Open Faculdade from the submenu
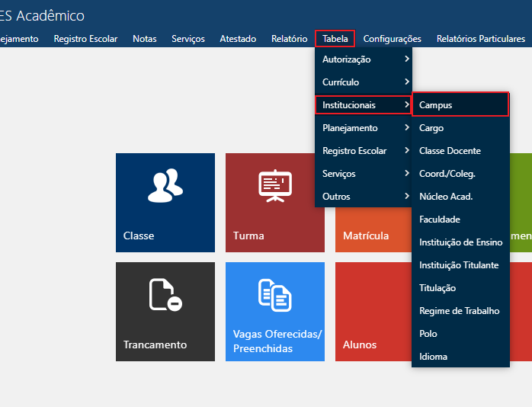Screen dimensions: 532x407 [440, 220]
